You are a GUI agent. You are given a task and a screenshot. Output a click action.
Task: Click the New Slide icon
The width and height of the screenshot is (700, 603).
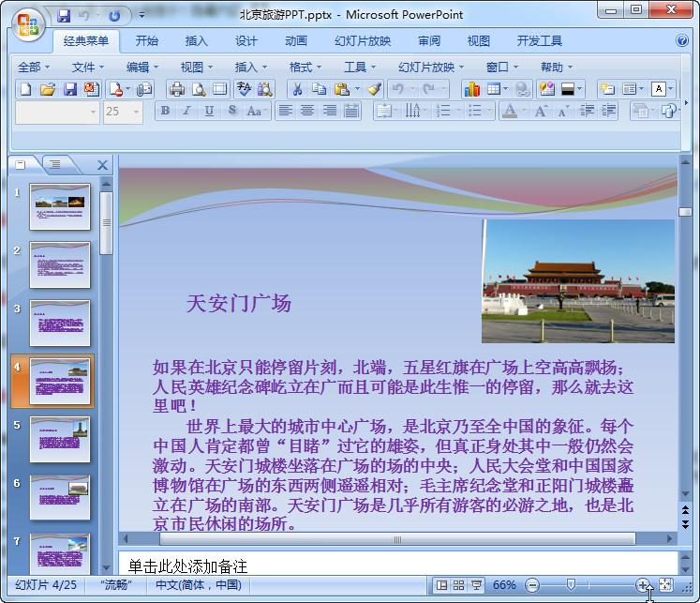pos(607,90)
